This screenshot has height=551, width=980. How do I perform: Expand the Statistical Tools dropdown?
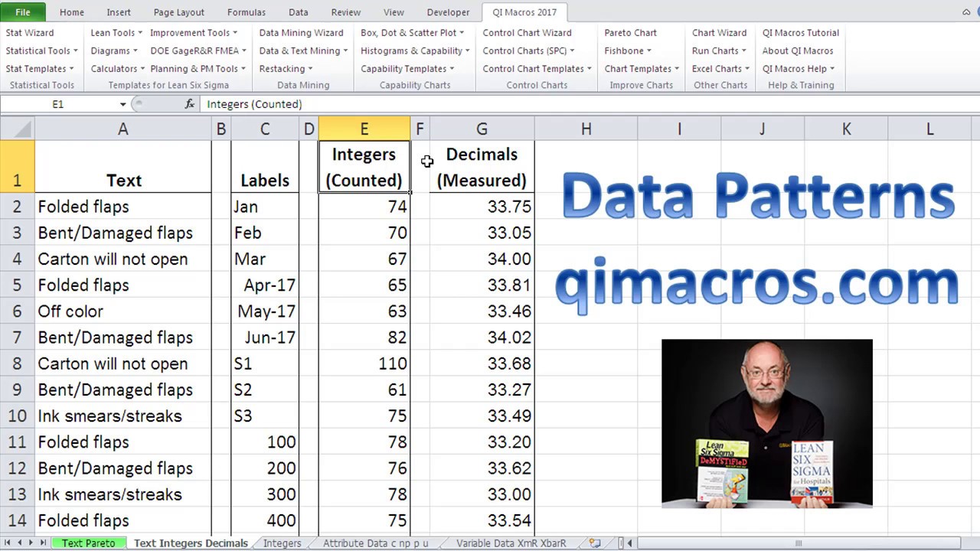(42, 51)
